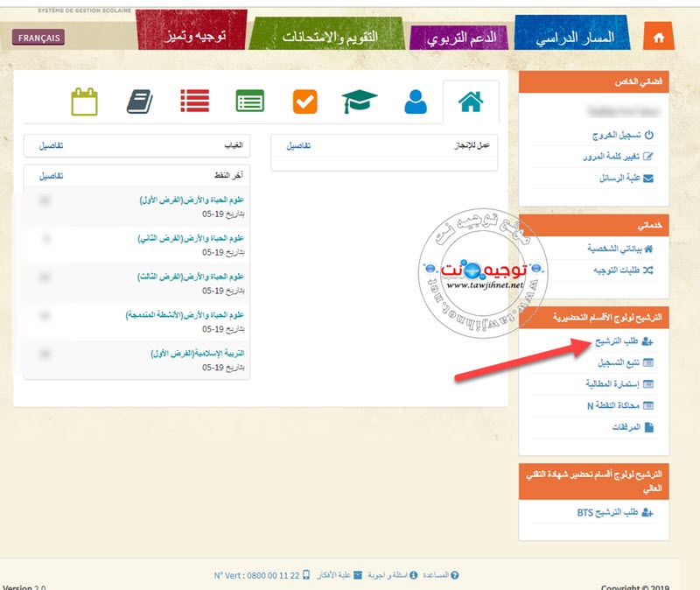Select the blue user profile icon tab

[416, 102]
